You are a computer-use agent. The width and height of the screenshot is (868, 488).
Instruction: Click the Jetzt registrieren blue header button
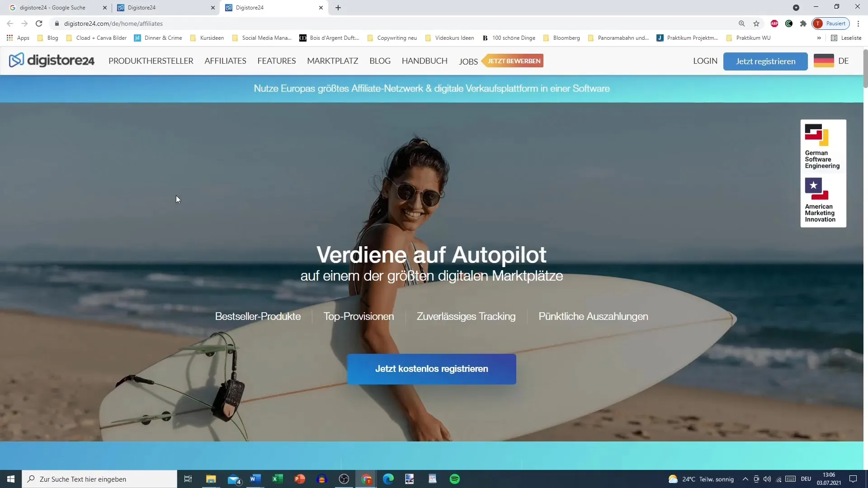coord(765,61)
